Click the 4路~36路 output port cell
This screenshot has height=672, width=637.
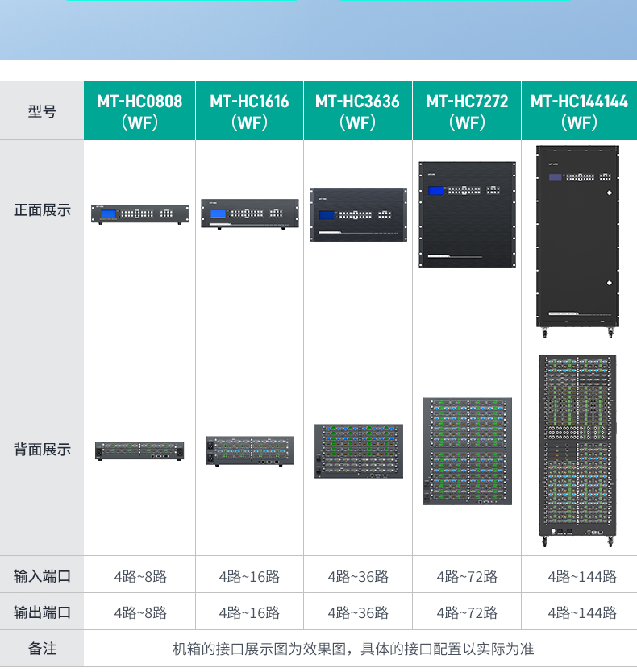pyautogui.click(x=358, y=613)
